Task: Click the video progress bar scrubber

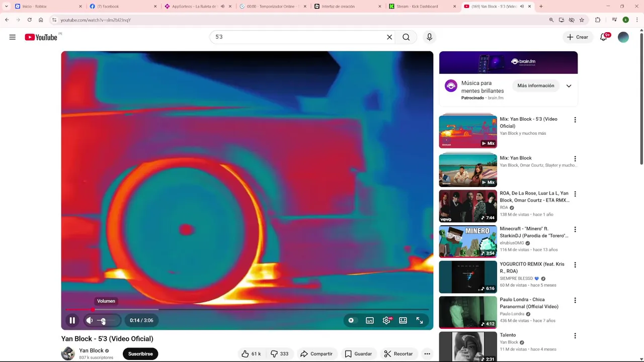Action: click(93, 310)
